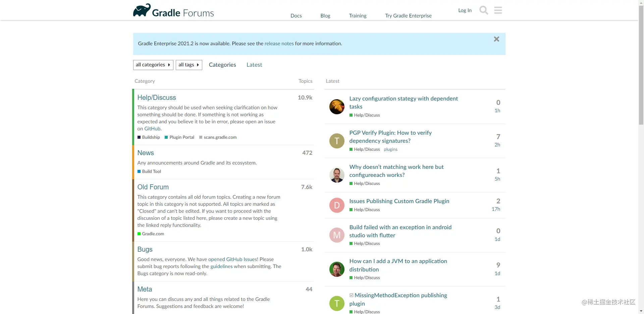644x314 pixels.
Task: Expand the all categories dropdown
Action: click(153, 65)
